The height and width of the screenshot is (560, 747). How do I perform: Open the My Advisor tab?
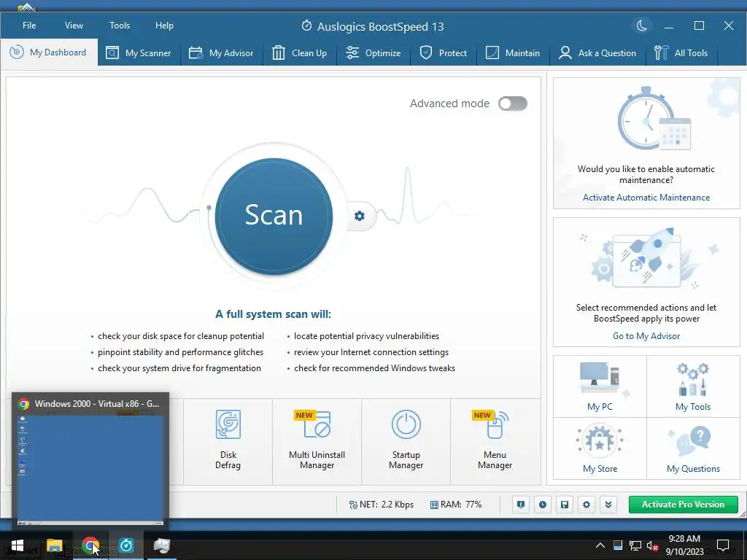221,52
